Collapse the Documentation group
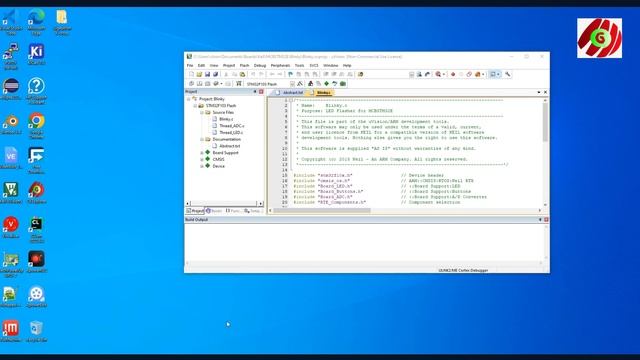The image size is (640, 360). click(202, 139)
